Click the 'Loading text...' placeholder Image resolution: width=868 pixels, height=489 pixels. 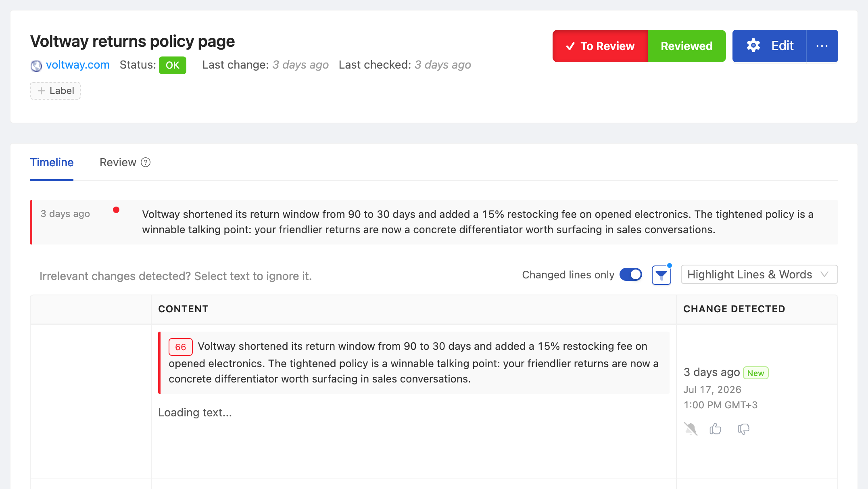coord(195,412)
